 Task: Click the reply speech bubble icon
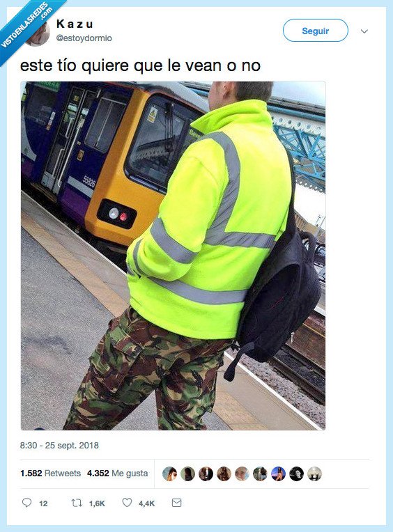[x=26, y=503]
